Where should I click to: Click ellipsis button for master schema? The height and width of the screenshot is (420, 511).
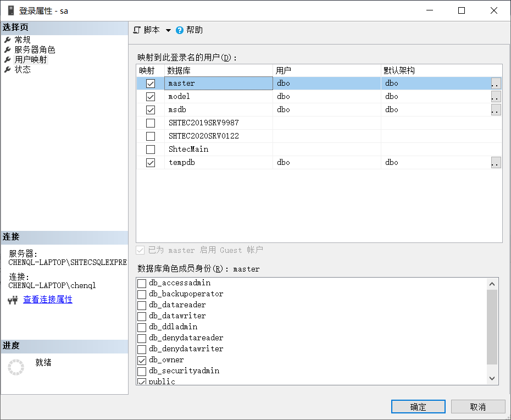click(x=496, y=84)
